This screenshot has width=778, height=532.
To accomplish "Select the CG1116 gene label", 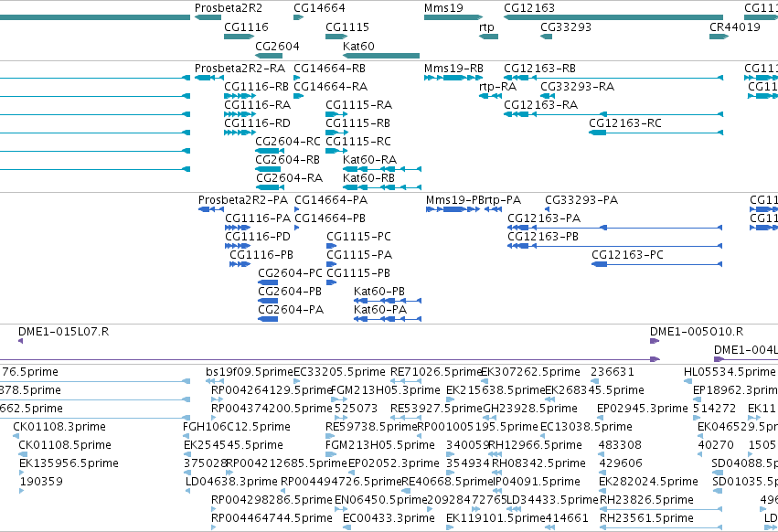I will click(x=246, y=27).
